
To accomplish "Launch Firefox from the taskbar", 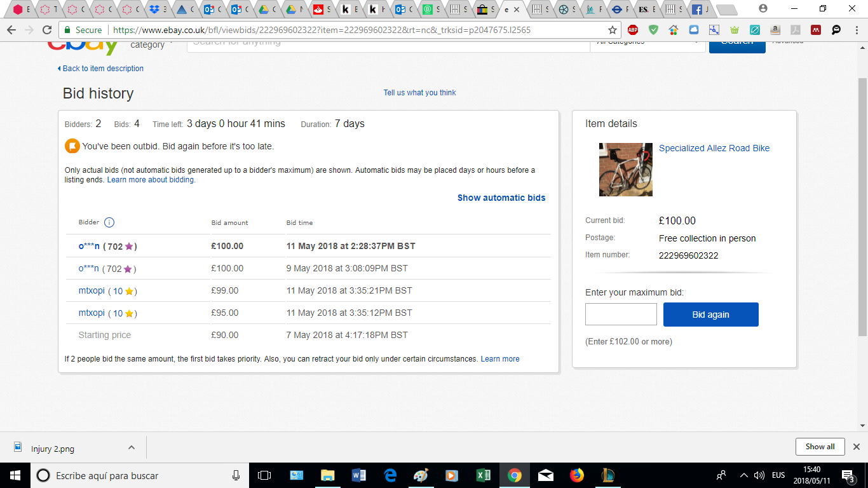I will tap(577, 475).
